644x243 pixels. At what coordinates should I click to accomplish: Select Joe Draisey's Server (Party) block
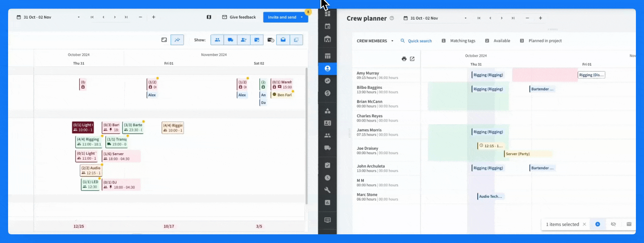[528, 154]
